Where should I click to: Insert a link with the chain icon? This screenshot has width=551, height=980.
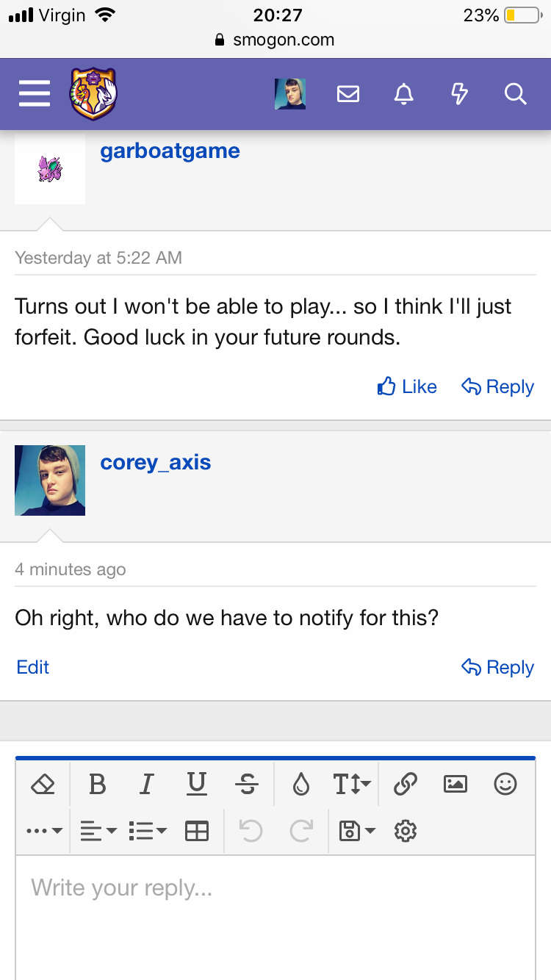[x=406, y=785]
